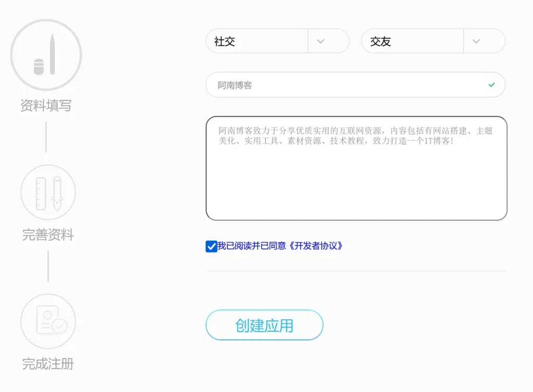This screenshot has height=392, width=533.
Task: Click inside the 阿南博客 name input field
Action: (312, 85)
